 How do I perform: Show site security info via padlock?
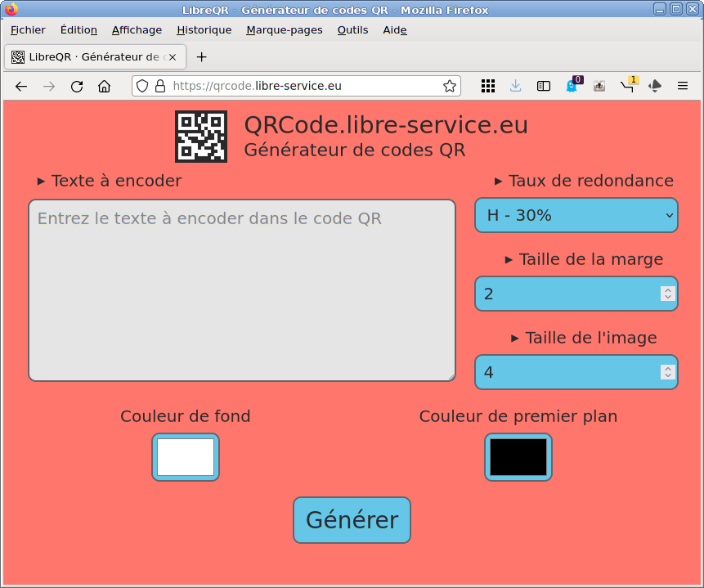click(x=160, y=86)
